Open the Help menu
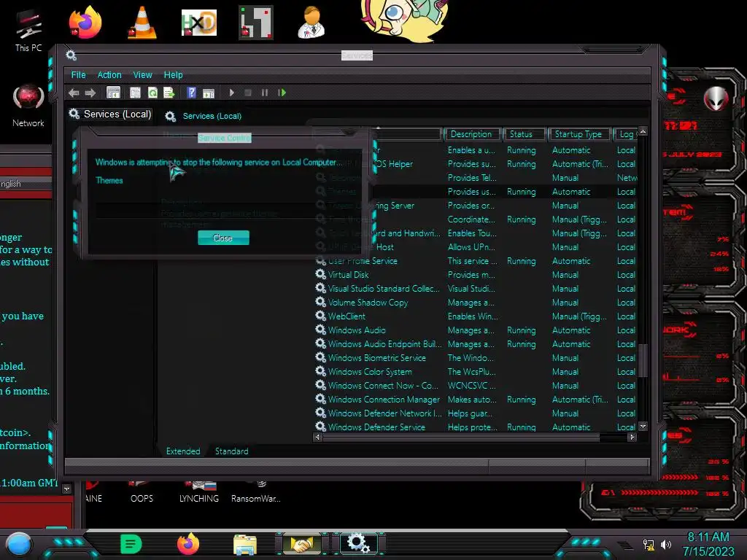The image size is (747, 560). [173, 75]
